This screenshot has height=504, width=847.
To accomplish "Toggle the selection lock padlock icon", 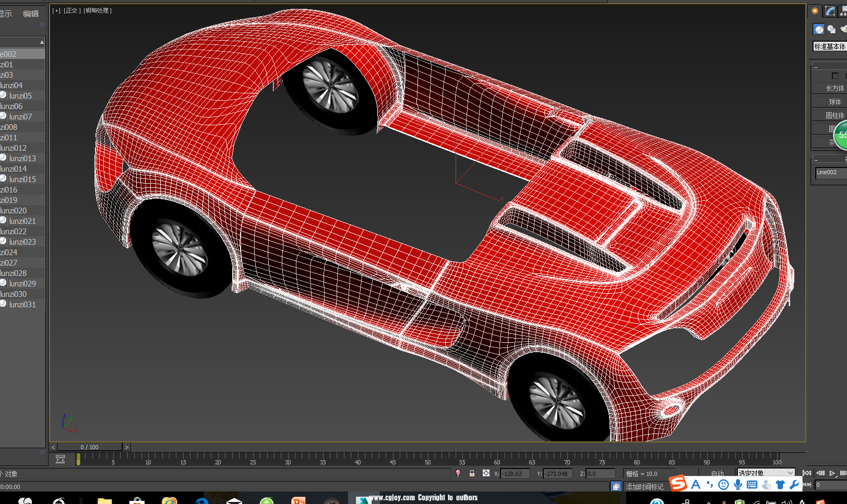I will pos(472,473).
